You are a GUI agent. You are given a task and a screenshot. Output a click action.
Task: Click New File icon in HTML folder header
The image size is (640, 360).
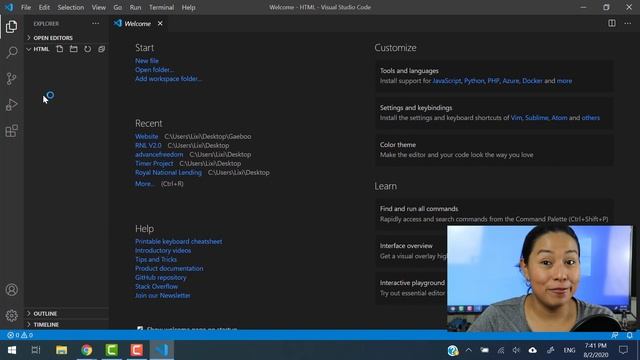coord(60,49)
